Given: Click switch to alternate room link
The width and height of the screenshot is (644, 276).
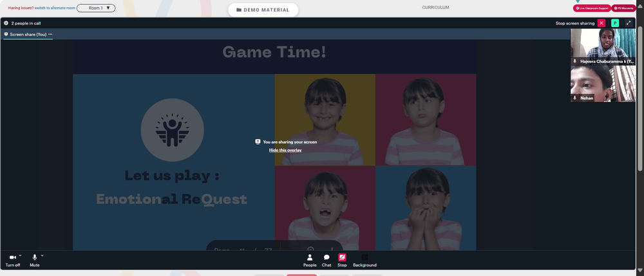Looking at the screenshot, I should pos(54,8).
